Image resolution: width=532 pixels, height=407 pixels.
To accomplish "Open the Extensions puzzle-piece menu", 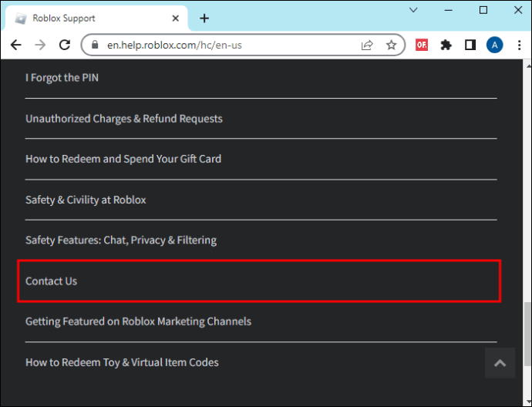I will tap(446, 45).
